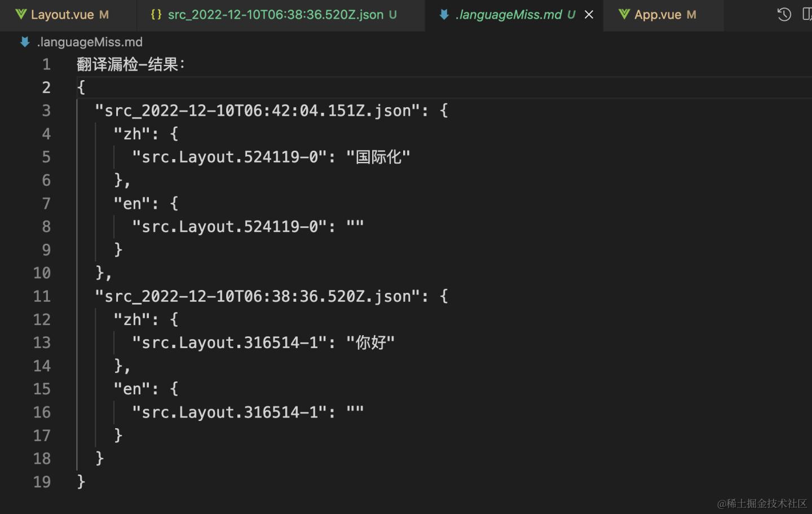812x514 pixels.
Task: Click line number 5 in the gutter
Action: tap(46, 157)
